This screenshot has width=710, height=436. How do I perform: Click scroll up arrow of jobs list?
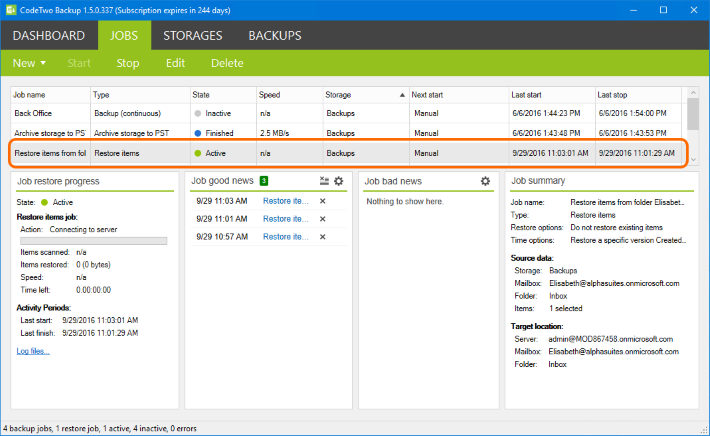pyautogui.click(x=693, y=93)
